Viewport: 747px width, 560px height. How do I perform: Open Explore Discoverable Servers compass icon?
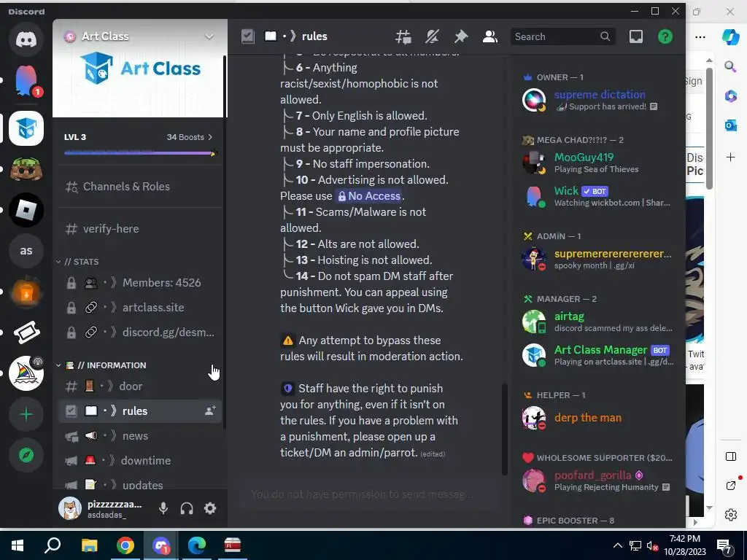26,456
